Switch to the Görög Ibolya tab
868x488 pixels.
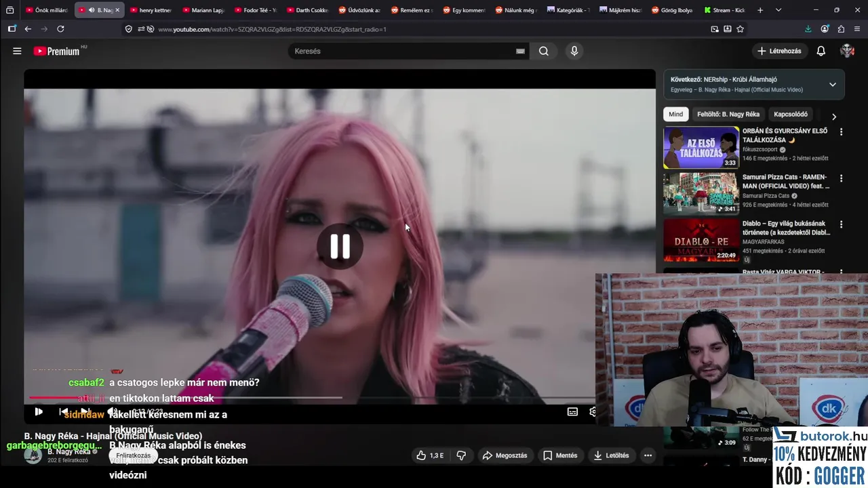pyautogui.click(x=673, y=10)
